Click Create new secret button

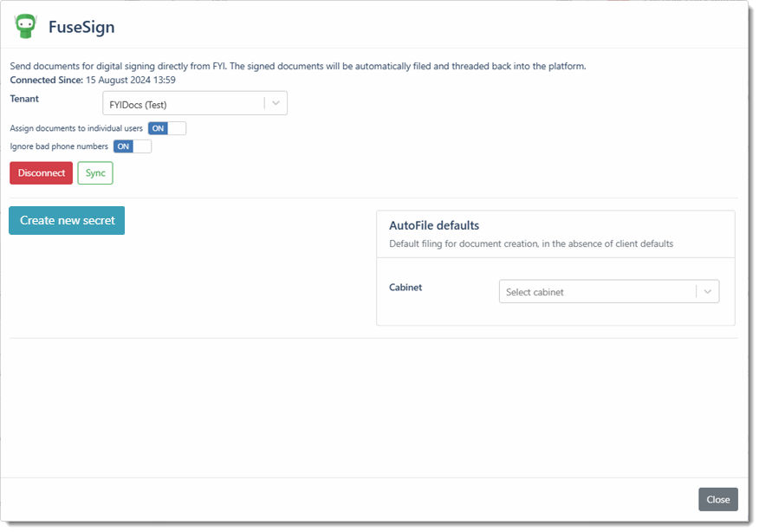pos(67,220)
